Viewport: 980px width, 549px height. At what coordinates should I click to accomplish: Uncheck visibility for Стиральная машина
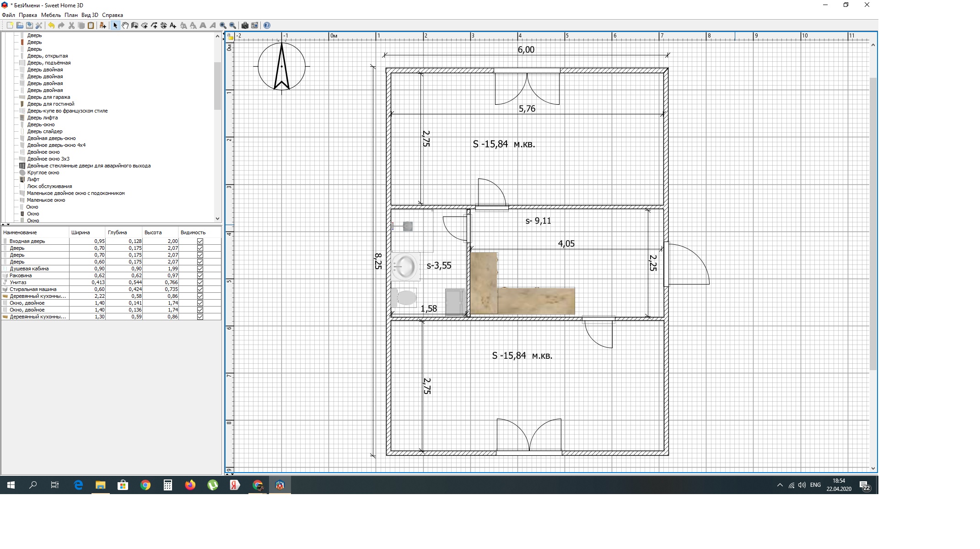point(200,289)
